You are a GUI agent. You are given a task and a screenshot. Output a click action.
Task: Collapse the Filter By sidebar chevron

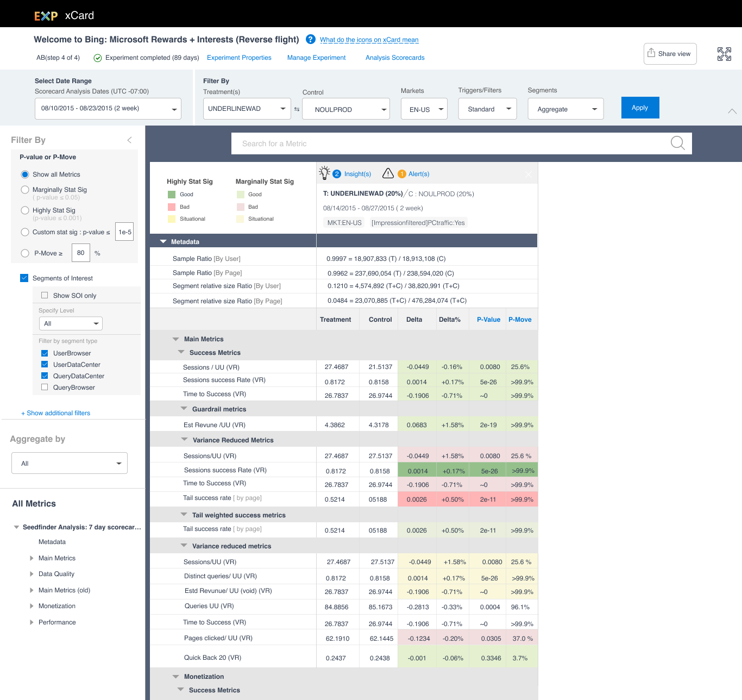129,140
